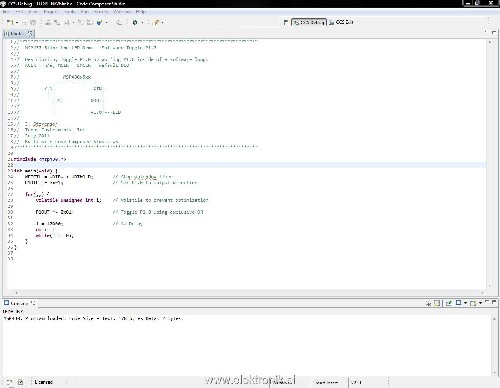Click the Open Console icon

[x=473, y=303]
